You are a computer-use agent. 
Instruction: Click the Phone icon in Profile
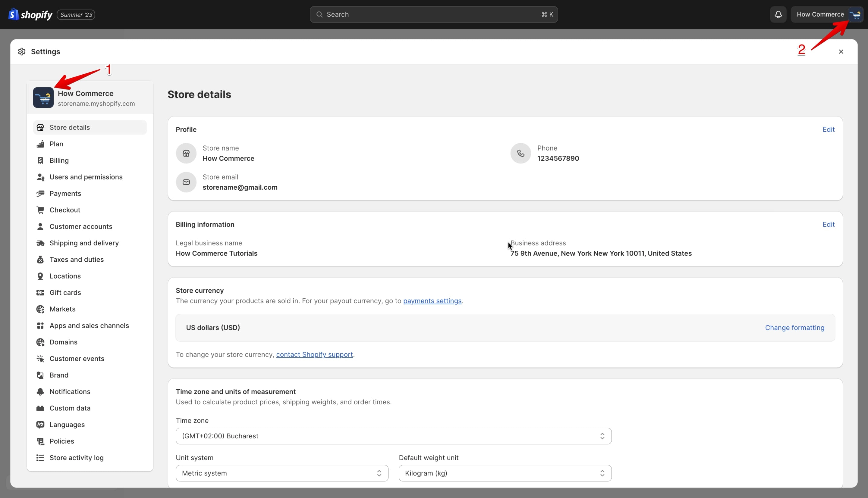pyautogui.click(x=520, y=153)
